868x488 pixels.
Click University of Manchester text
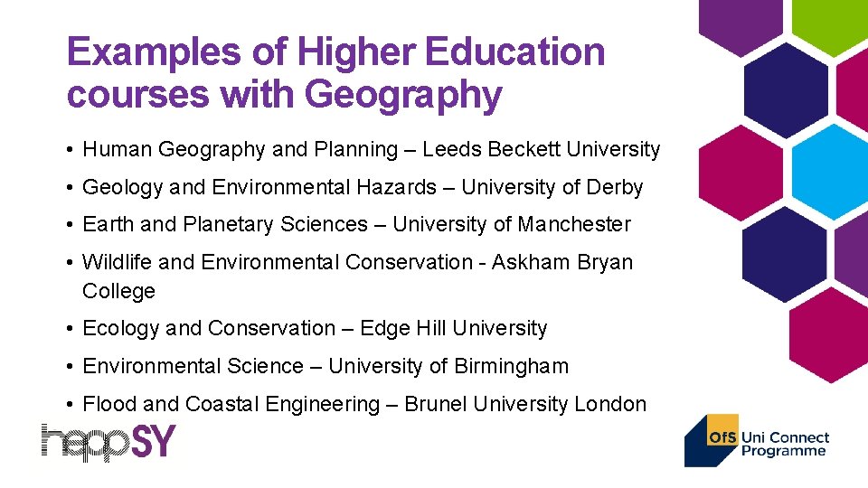[x=512, y=224]
